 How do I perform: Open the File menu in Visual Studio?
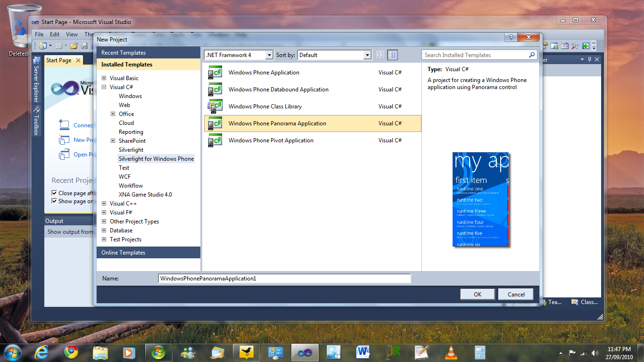(x=39, y=34)
